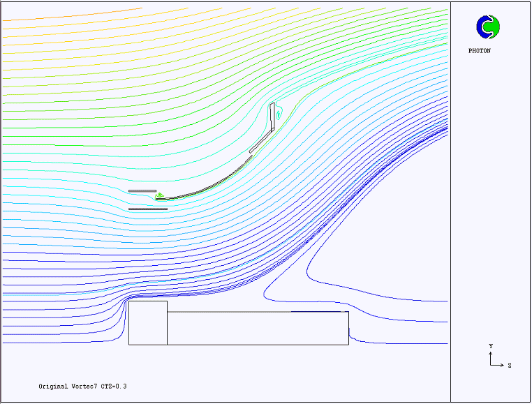Click the right end of the long rectangle
This screenshot has height=404, width=532.
pos(348,328)
